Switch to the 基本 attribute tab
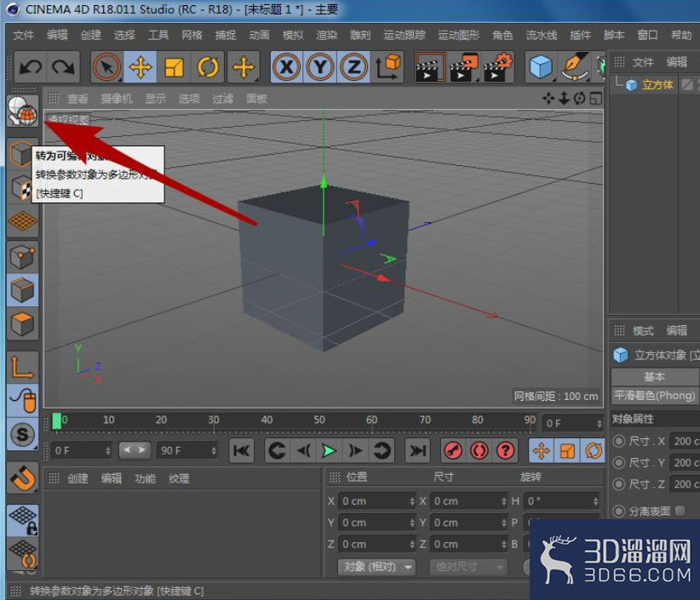This screenshot has width=700, height=600. (x=655, y=377)
